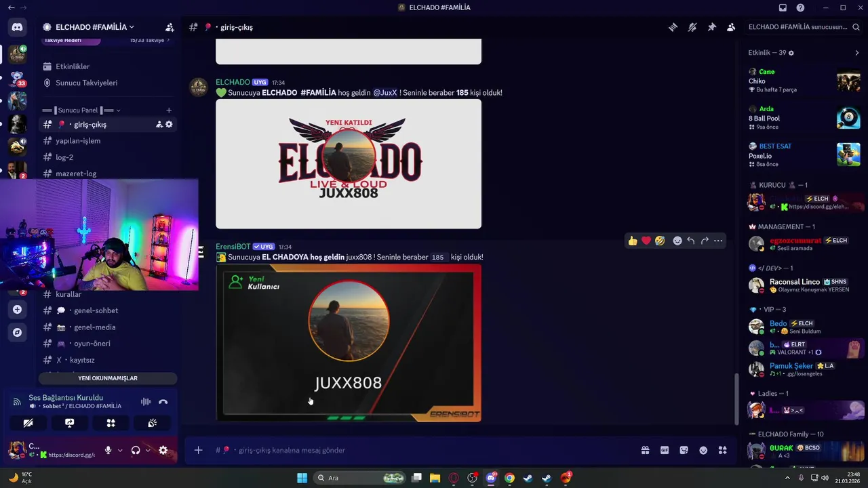Image resolution: width=868 pixels, height=488 pixels.
Task: React with rolling laughing emoji
Action: 660,241
